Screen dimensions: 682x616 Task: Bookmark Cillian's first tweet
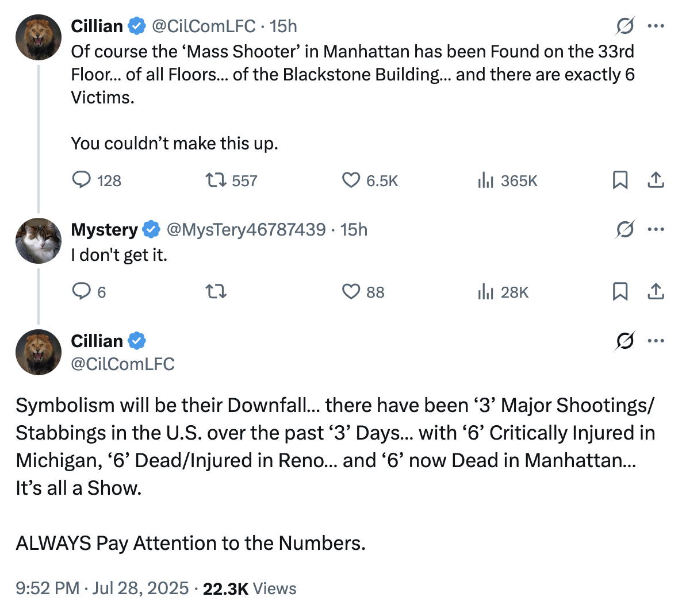[x=620, y=180]
